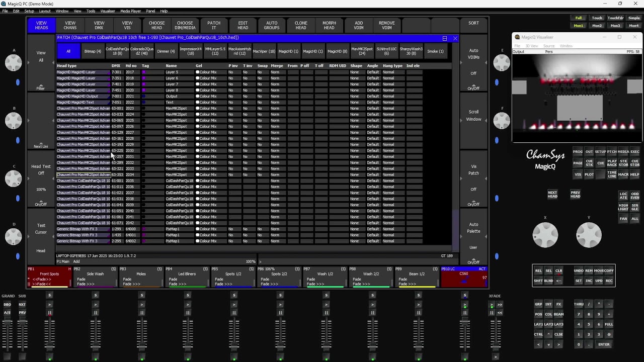Click the LOCATE key
The height and width of the screenshot is (362, 644).
coord(623,196)
